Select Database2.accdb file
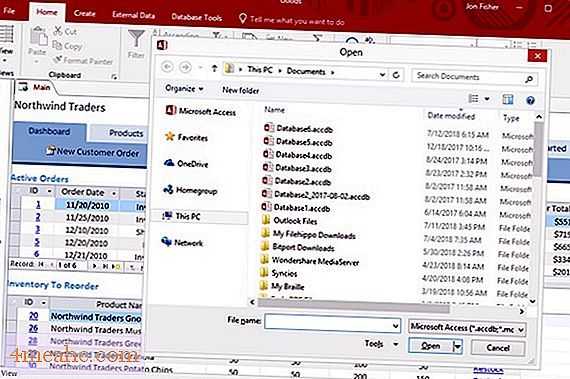The width and height of the screenshot is (570, 379). click(x=297, y=181)
